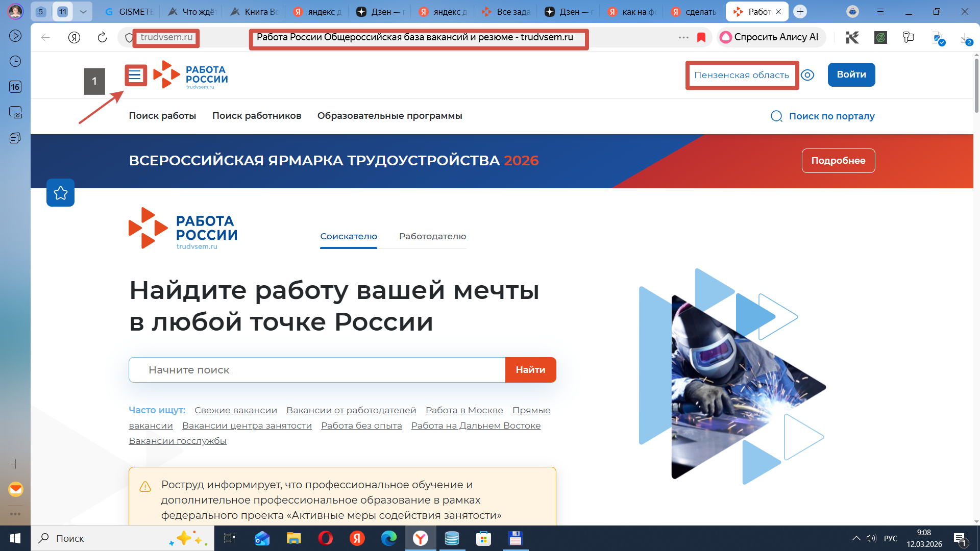Select region Пензенская область
The image size is (980, 551).
pyautogui.click(x=742, y=75)
